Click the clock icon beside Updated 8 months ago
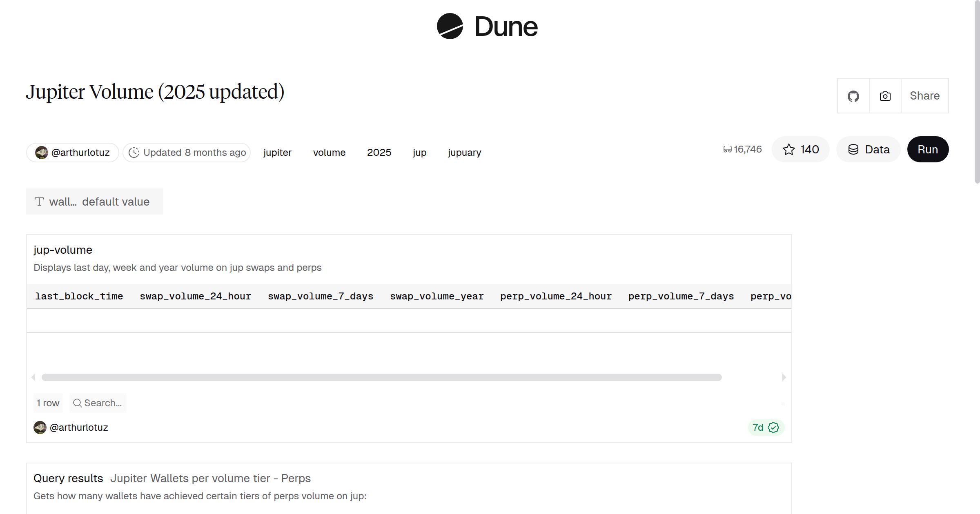This screenshot has height=514, width=980. click(x=134, y=152)
